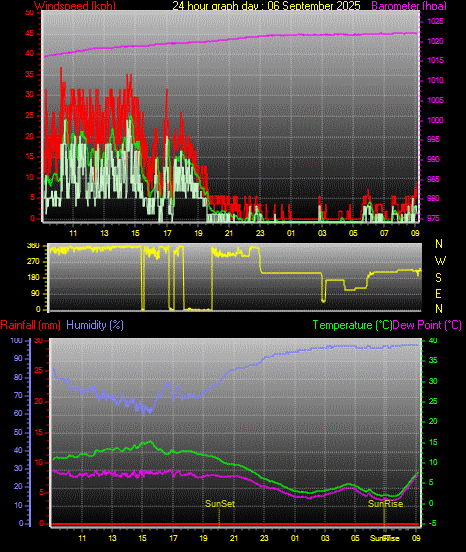
Task: Click the 100 percent humidity scale value
Action: click(17, 340)
